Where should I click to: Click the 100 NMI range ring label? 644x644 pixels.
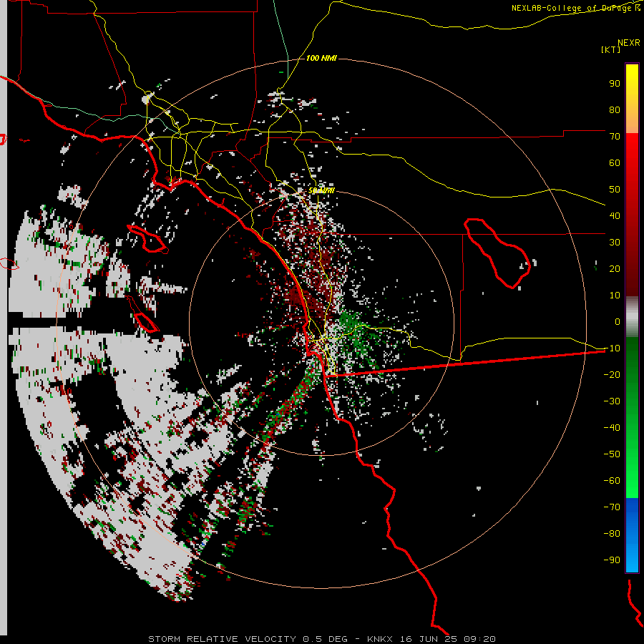pos(321,58)
